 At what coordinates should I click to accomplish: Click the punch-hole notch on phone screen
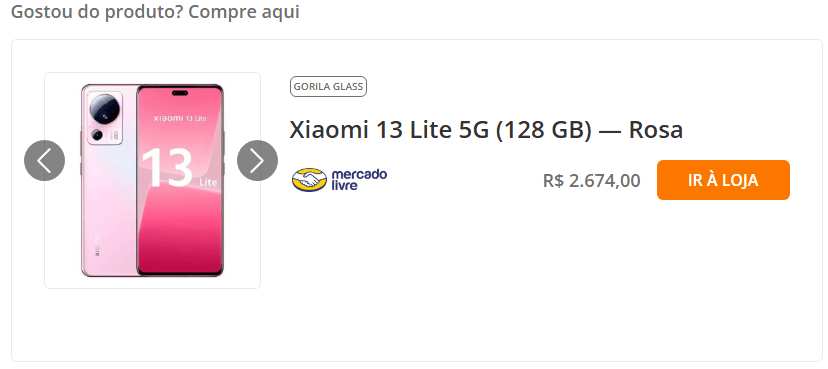coord(180,94)
